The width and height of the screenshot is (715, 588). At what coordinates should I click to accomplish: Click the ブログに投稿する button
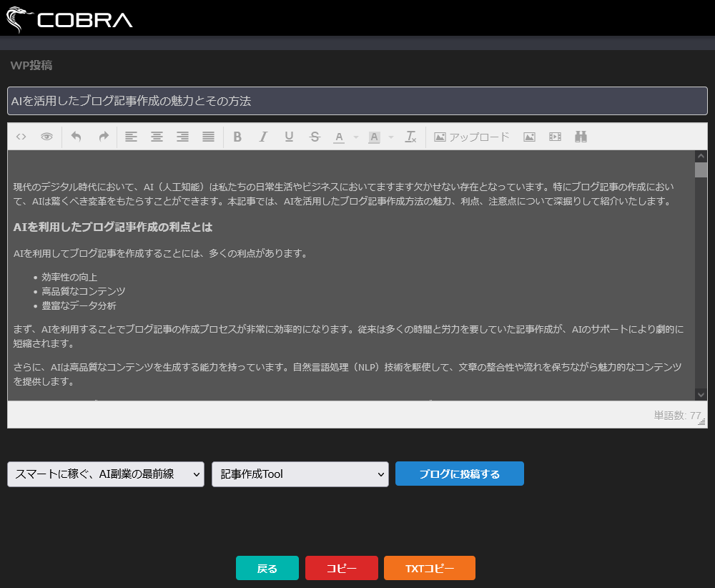[x=459, y=474]
